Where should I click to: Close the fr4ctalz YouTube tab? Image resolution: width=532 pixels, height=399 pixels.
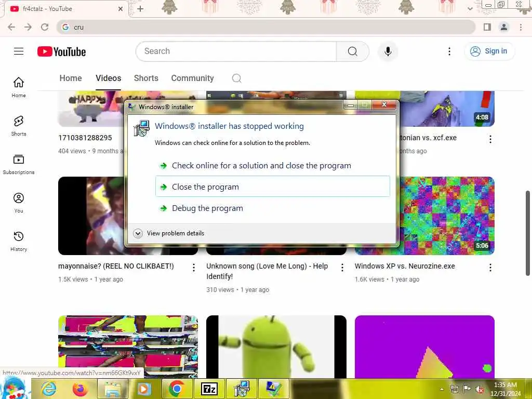pyautogui.click(x=120, y=9)
